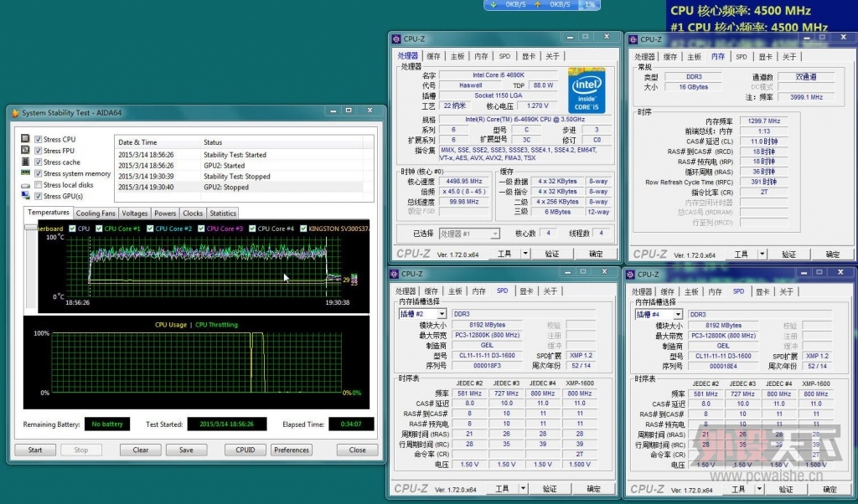Click the Start button in AIDA64

point(35,450)
